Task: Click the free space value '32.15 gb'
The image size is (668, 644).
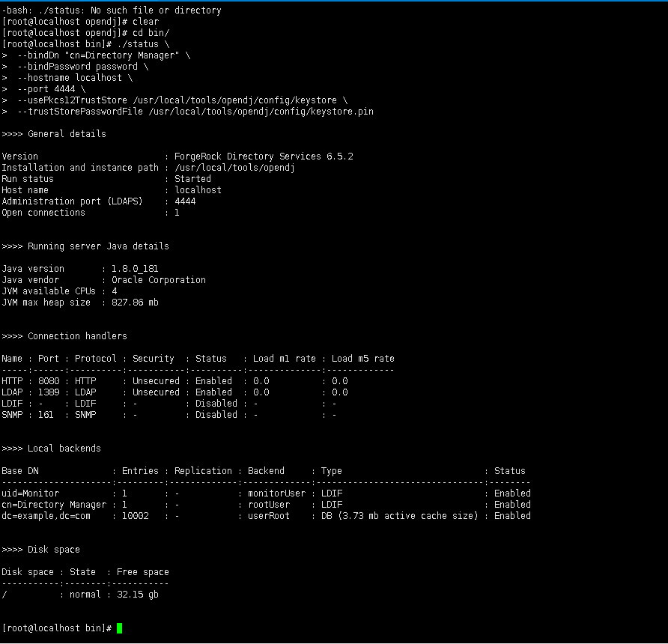Action: [137, 595]
